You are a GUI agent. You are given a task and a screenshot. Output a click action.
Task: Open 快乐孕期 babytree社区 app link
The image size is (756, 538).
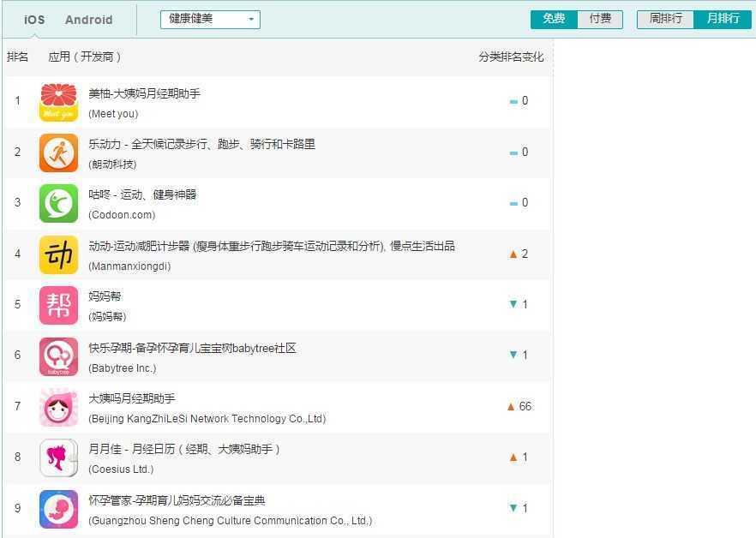(192, 348)
